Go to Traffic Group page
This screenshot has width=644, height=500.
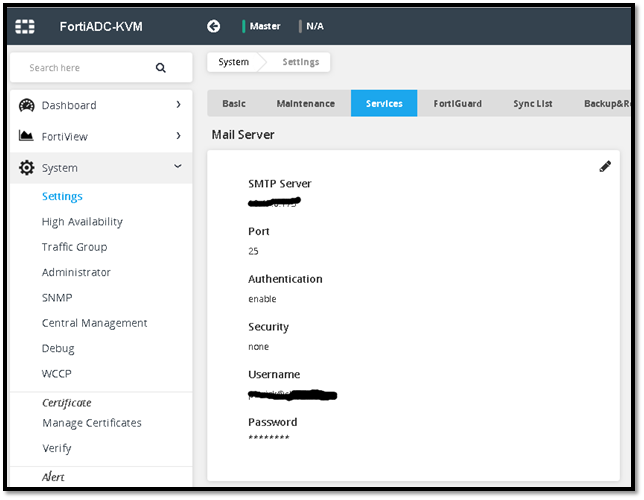(x=74, y=247)
